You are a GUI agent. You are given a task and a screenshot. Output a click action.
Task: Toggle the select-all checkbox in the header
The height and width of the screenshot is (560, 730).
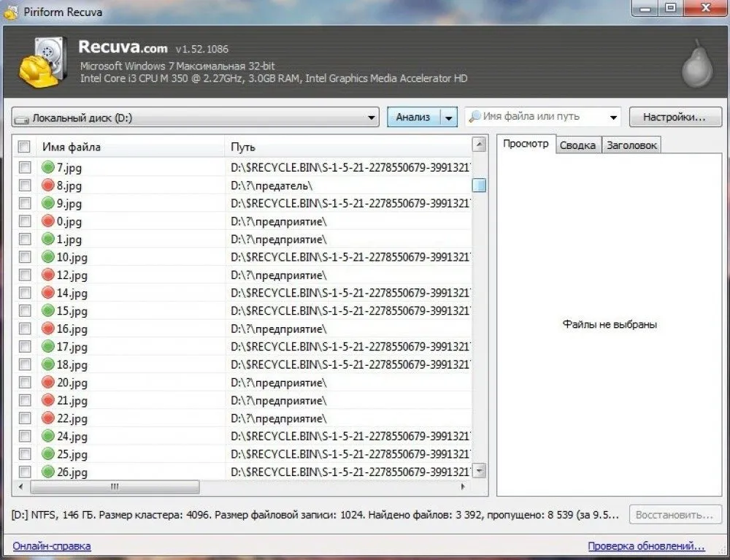pyautogui.click(x=24, y=147)
